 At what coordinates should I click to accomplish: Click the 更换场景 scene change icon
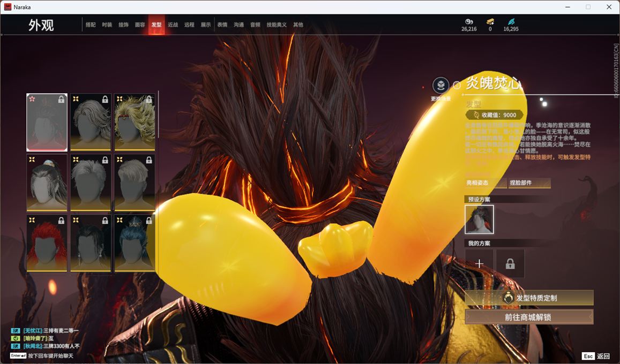(x=440, y=86)
